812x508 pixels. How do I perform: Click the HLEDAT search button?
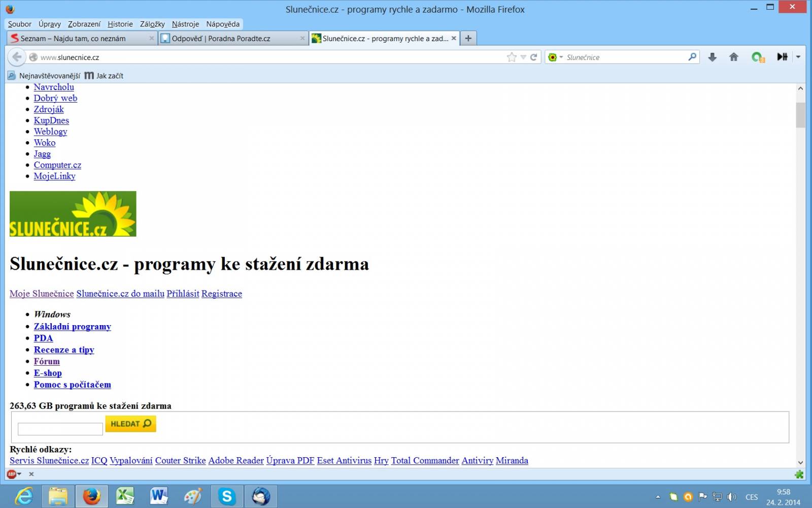[130, 424]
